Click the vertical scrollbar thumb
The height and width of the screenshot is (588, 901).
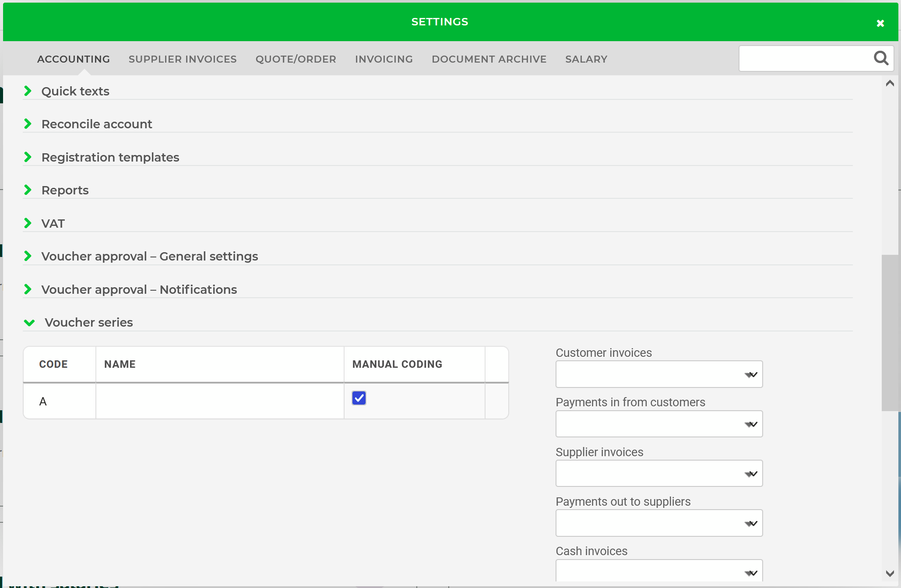point(890,333)
